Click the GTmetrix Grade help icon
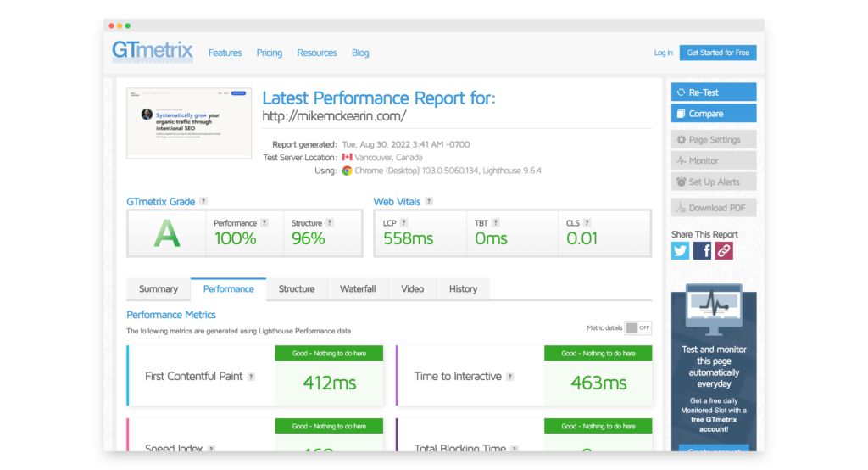The height and width of the screenshot is (470, 868). (203, 201)
